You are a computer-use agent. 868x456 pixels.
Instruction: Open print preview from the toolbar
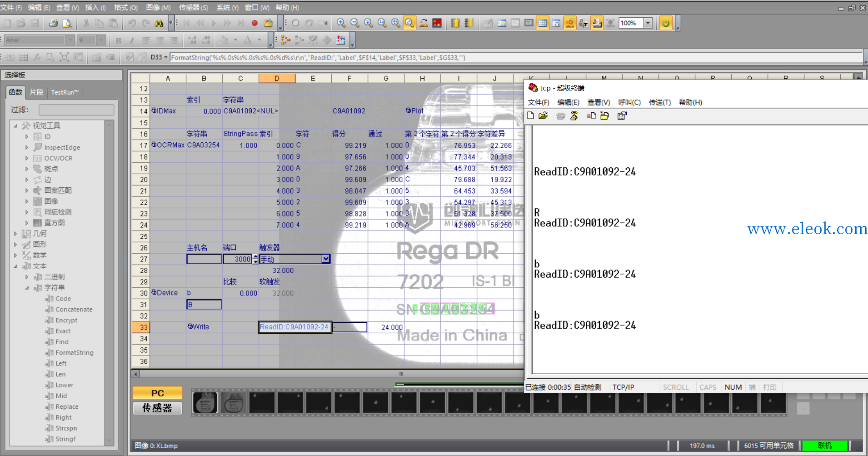[67, 23]
